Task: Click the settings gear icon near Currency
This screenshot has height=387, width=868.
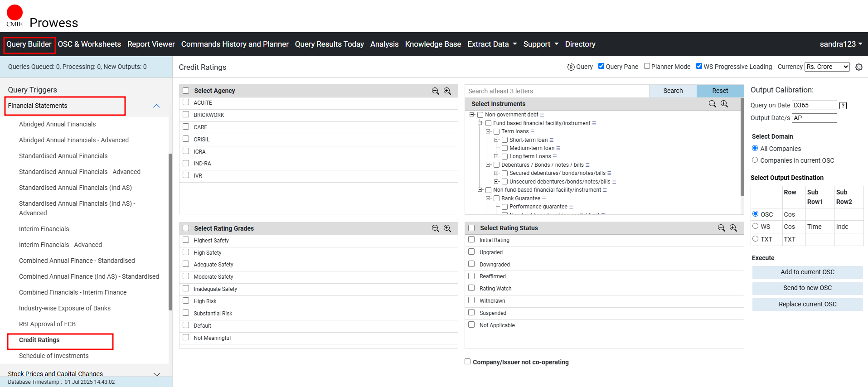Action: click(858, 67)
